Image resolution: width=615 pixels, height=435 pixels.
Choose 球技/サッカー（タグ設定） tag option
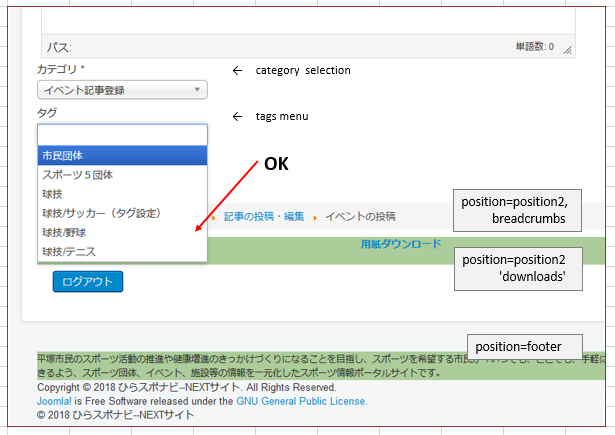tap(122, 213)
